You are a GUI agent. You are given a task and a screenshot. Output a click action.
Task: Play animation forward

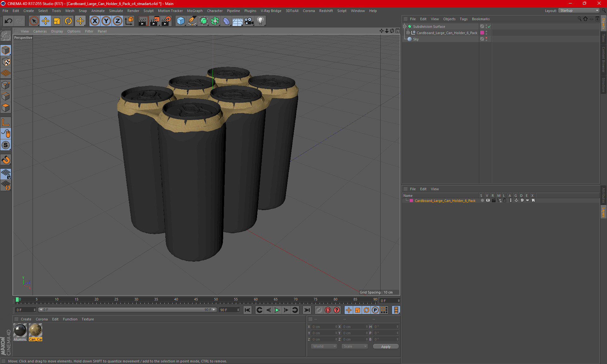pos(277,310)
